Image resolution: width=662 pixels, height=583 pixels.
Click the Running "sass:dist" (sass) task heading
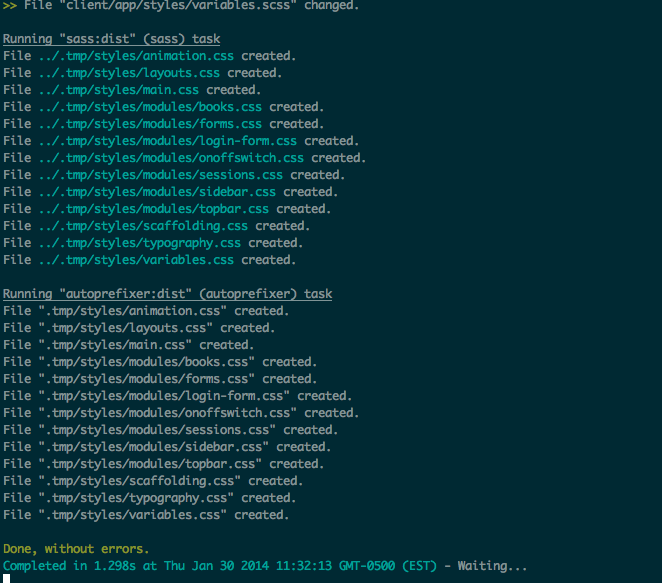click(x=111, y=39)
